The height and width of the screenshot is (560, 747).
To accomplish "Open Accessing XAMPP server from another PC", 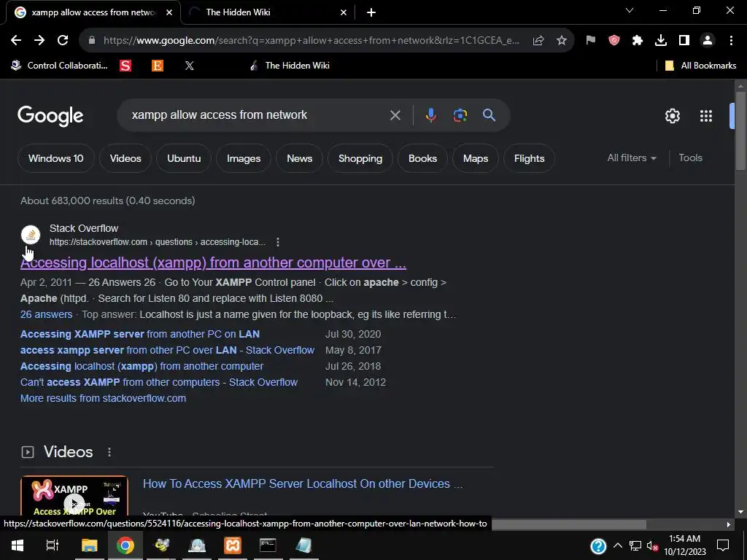I will 139,334.
